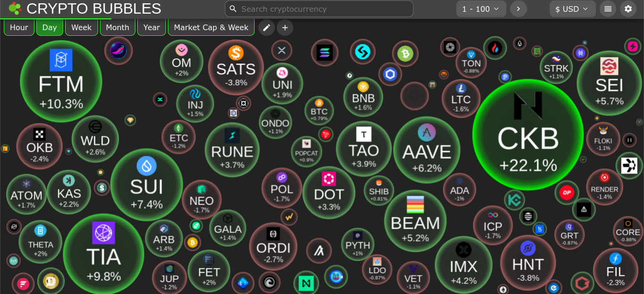
Task: Go to next page arrow button
Action: pos(518,9)
